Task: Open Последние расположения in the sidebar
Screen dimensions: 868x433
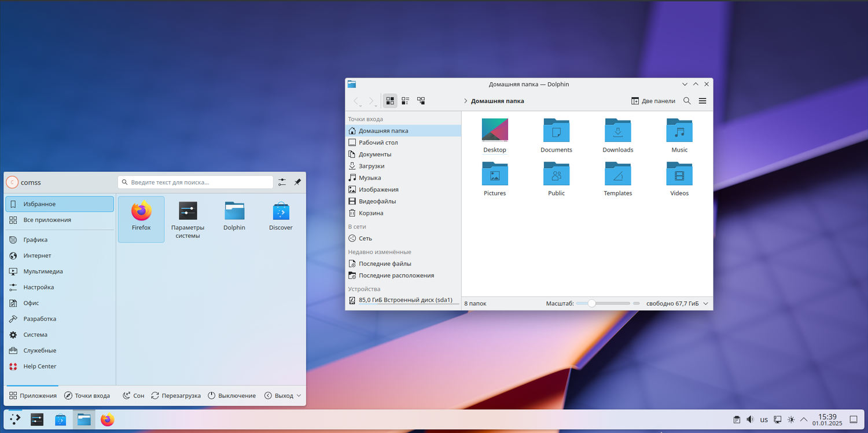Action: click(x=403, y=276)
